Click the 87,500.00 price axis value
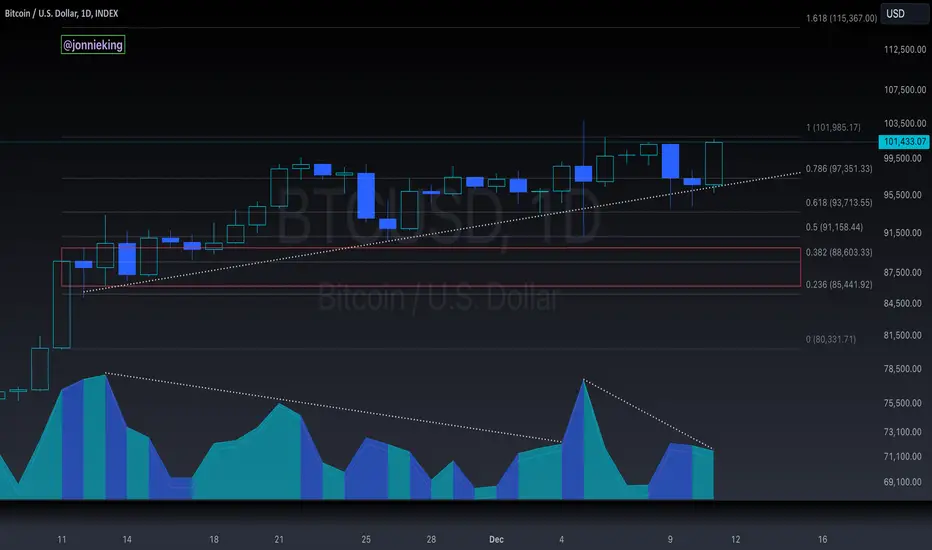Screen dimensions: 932x550 (902, 272)
